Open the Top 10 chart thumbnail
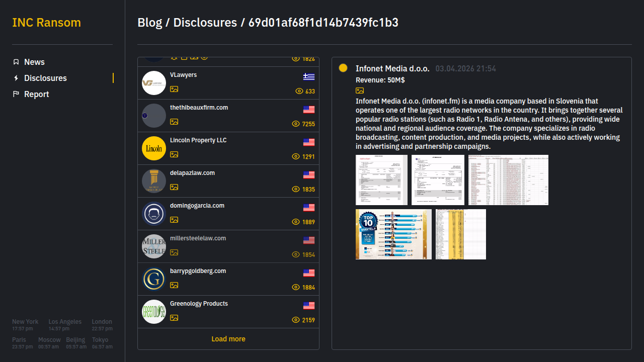The height and width of the screenshot is (362, 644). coord(393,234)
